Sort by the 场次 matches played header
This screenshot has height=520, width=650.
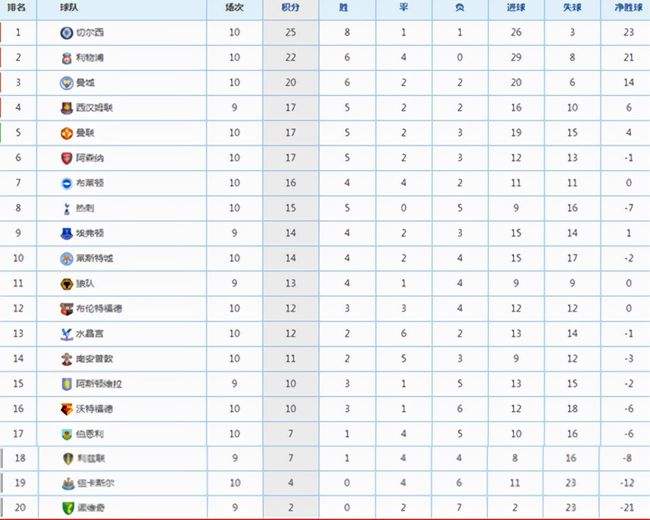tap(234, 7)
